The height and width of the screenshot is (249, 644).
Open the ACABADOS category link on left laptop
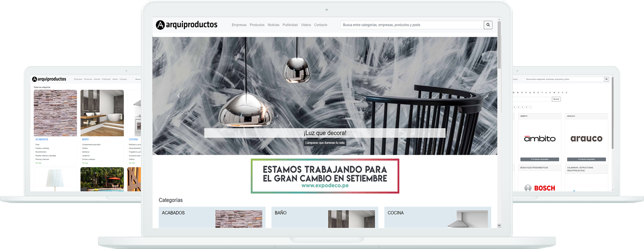(41, 140)
